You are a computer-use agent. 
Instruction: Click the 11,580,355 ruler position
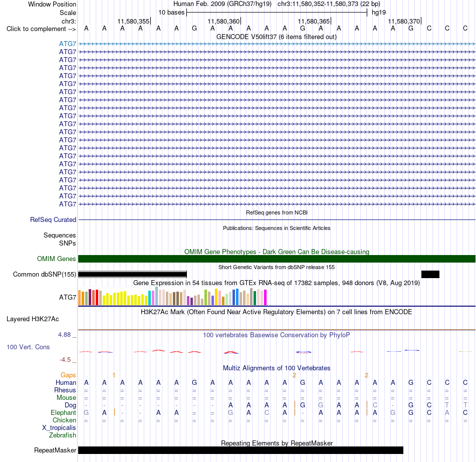pyautogui.click(x=133, y=21)
